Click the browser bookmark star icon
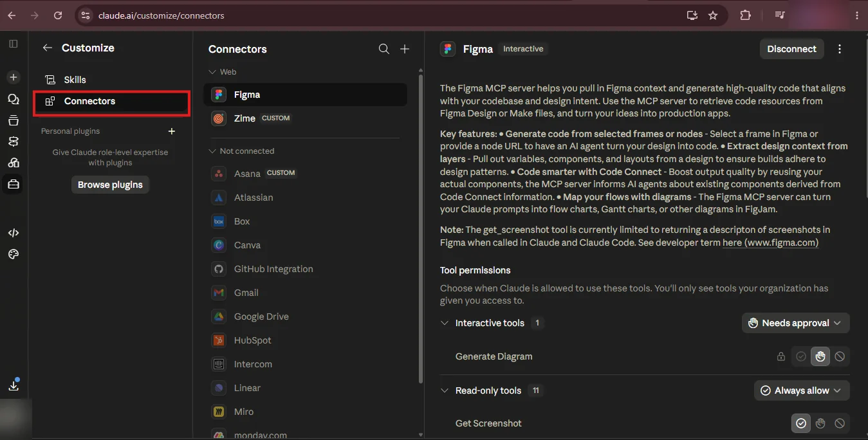Viewport: 868px width, 440px height. (x=713, y=15)
